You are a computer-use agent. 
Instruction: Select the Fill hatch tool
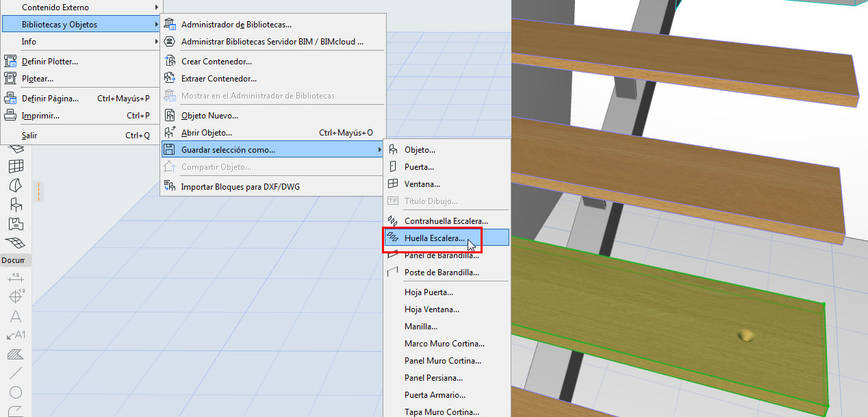(x=16, y=355)
